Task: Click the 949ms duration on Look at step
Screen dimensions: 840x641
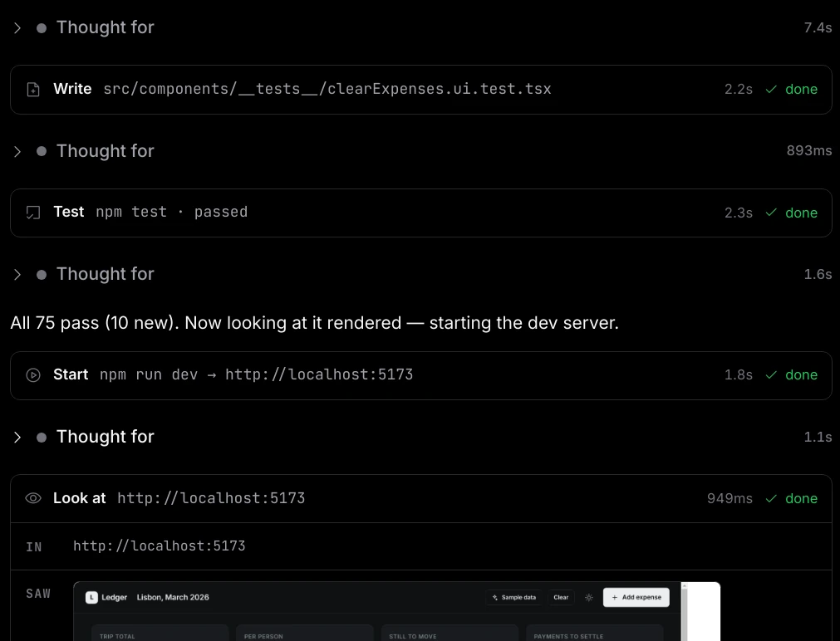Action: coord(729,498)
